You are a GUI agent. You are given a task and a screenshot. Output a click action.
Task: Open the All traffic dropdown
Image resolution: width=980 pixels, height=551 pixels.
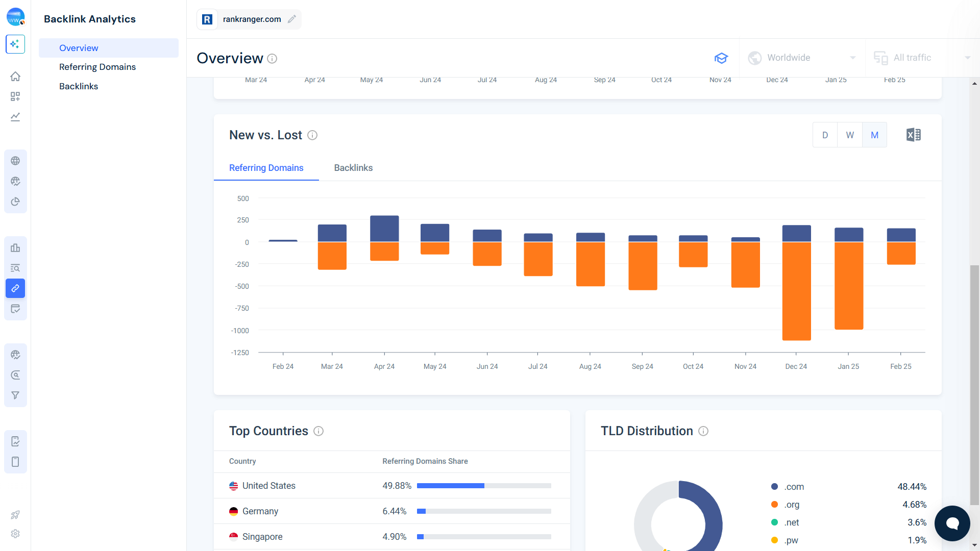pos(921,58)
